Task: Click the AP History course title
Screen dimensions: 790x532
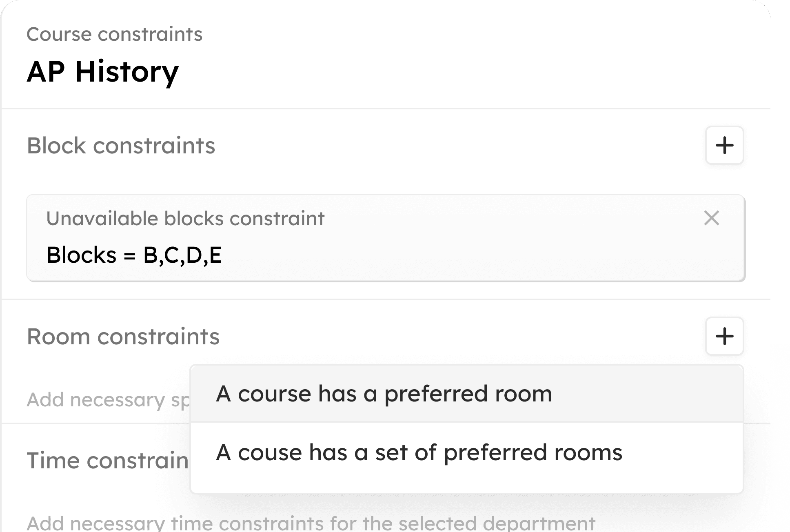Action: point(103,72)
